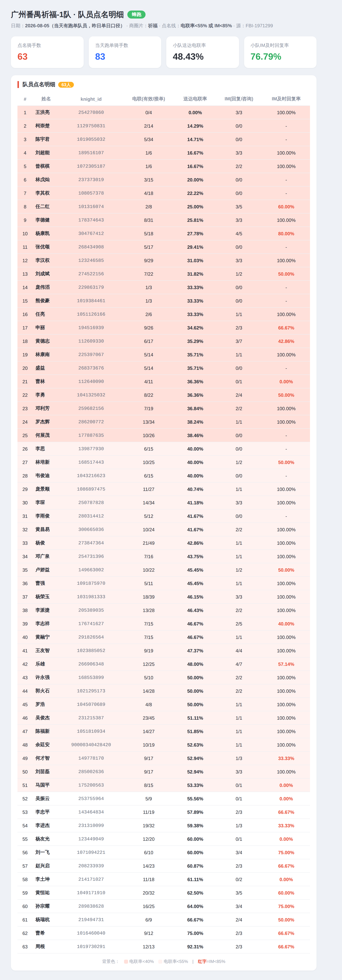342x980 pixels.
Task: Select the row for 王洪亮
Action: tap(164, 113)
